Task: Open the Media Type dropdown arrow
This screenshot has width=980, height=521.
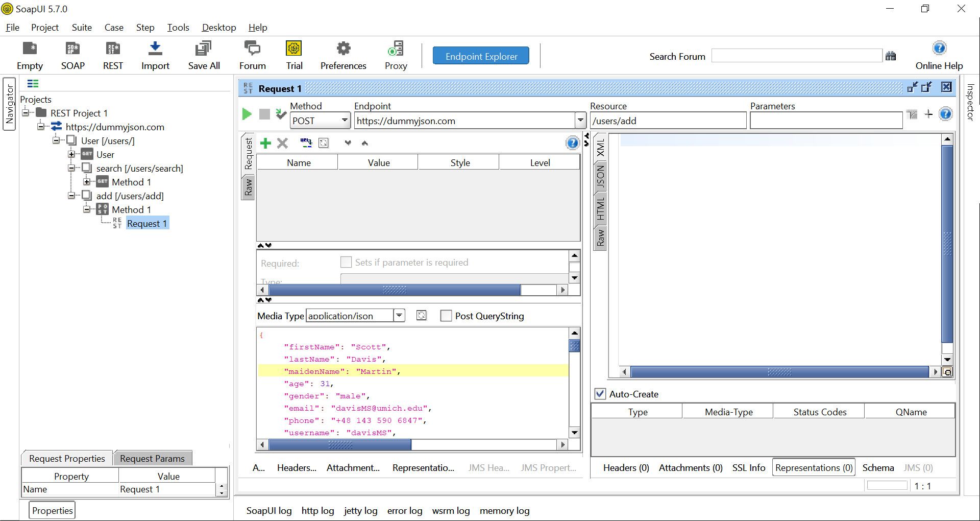Action: [399, 316]
